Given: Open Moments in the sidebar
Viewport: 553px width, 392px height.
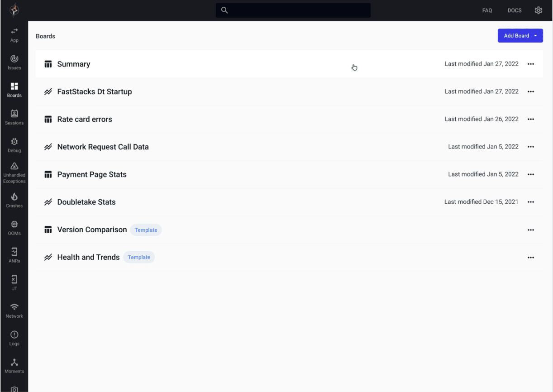Looking at the screenshot, I should (x=14, y=366).
